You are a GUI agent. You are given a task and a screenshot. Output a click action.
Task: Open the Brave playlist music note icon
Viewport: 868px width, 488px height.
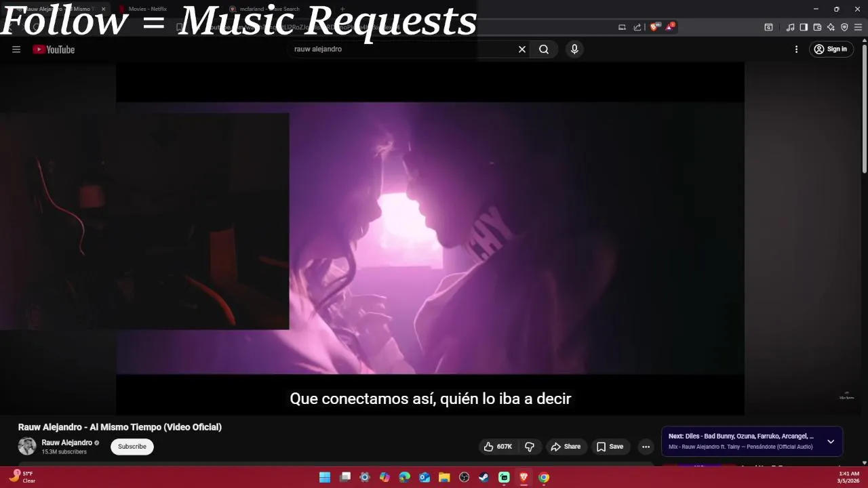click(x=790, y=27)
